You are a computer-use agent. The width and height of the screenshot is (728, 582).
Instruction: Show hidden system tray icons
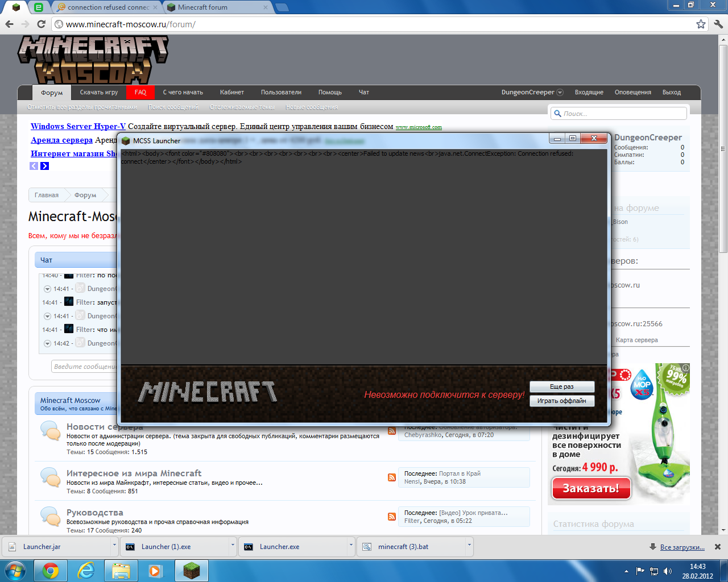click(627, 571)
